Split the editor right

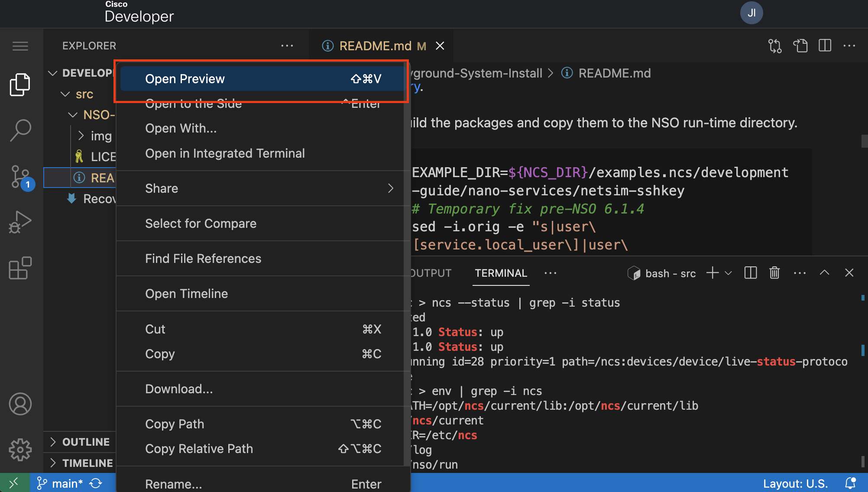point(825,45)
